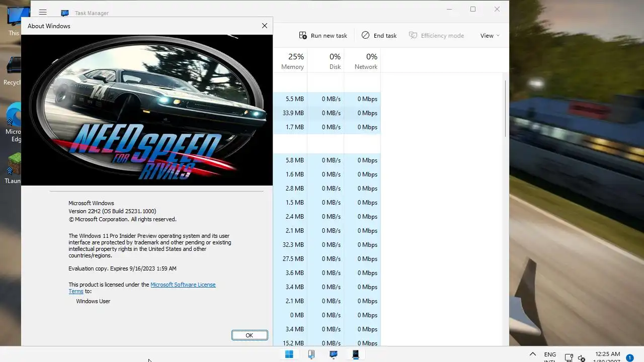Open the View dropdown in Task Manager

(490, 35)
